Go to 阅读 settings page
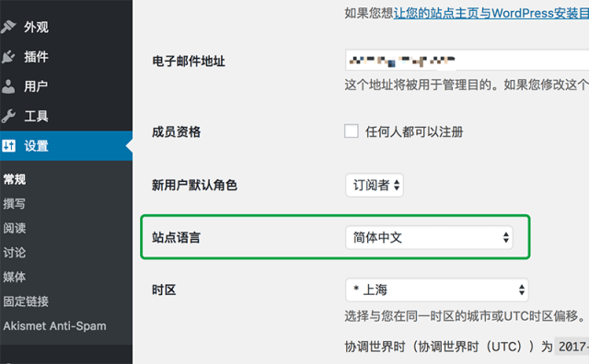Viewport: 589px width, 364px height. 15,228
